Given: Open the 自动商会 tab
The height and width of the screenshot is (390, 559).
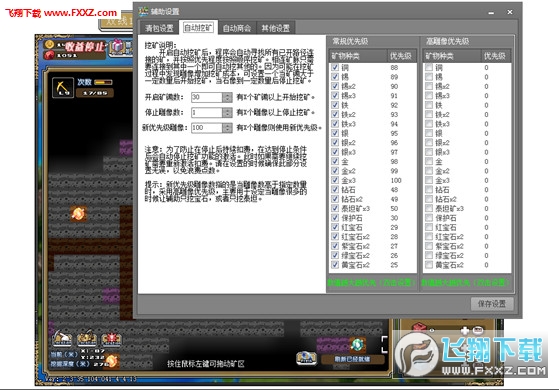Looking at the screenshot, I should [x=237, y=28].
